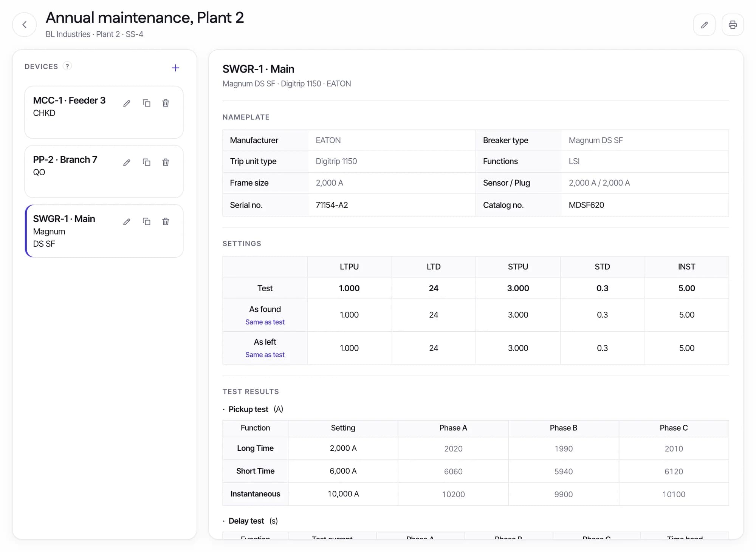Delete the SWGR-1 Main device
Image resolution: width=756 pixels, height=552 pixels.
pos(166,222)
